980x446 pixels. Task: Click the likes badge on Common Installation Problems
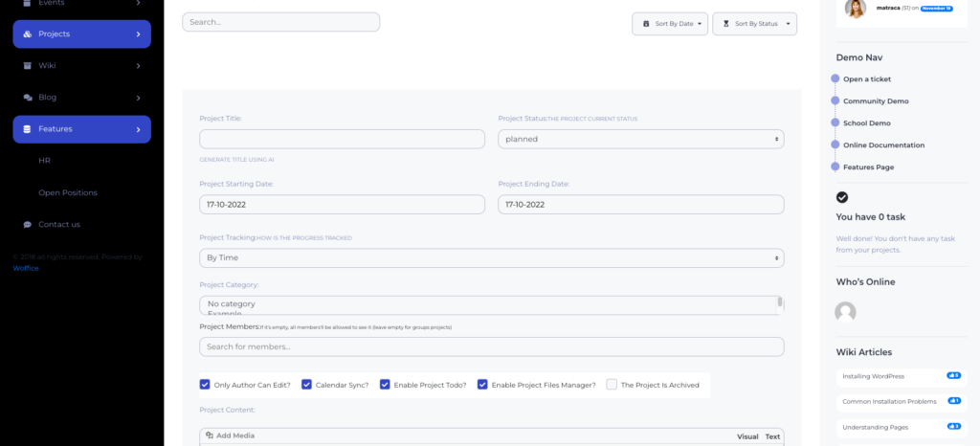click(953, 401)
